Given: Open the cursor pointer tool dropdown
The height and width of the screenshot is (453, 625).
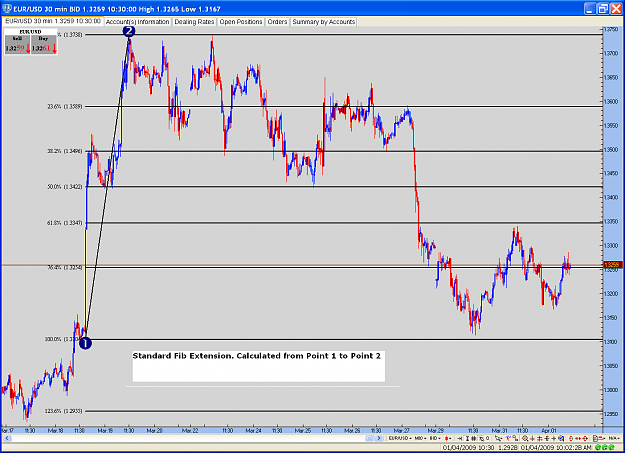Looking at the screenshot, I should (x=499, y=438).
